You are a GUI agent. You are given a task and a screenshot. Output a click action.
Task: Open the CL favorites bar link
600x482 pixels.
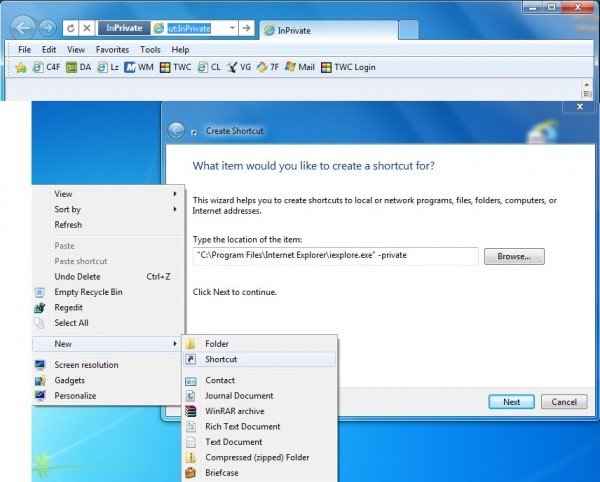coord(209,67)
